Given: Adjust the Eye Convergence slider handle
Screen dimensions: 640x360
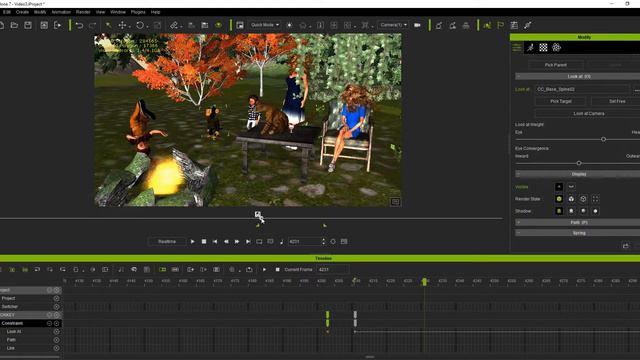Looking at the screenshot, I should [579, 163].
